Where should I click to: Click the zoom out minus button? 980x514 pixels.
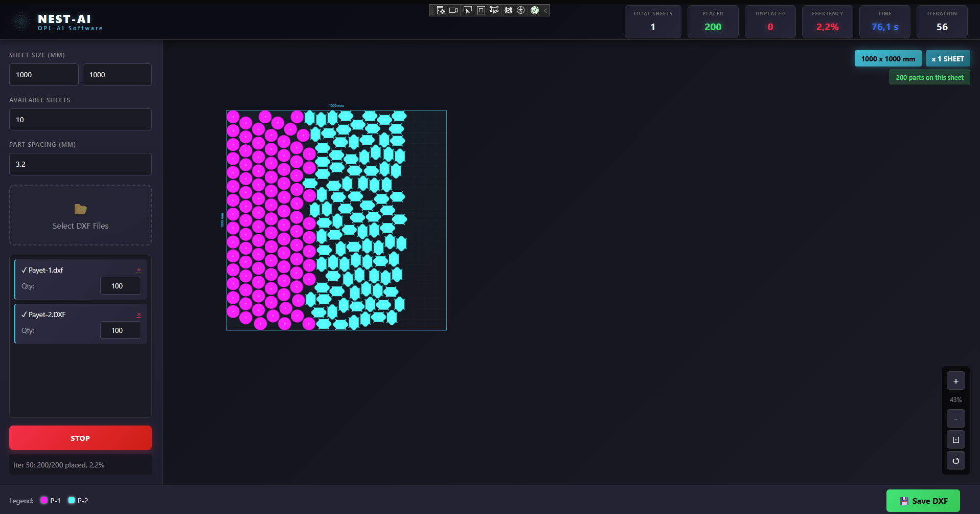(955, 419)
